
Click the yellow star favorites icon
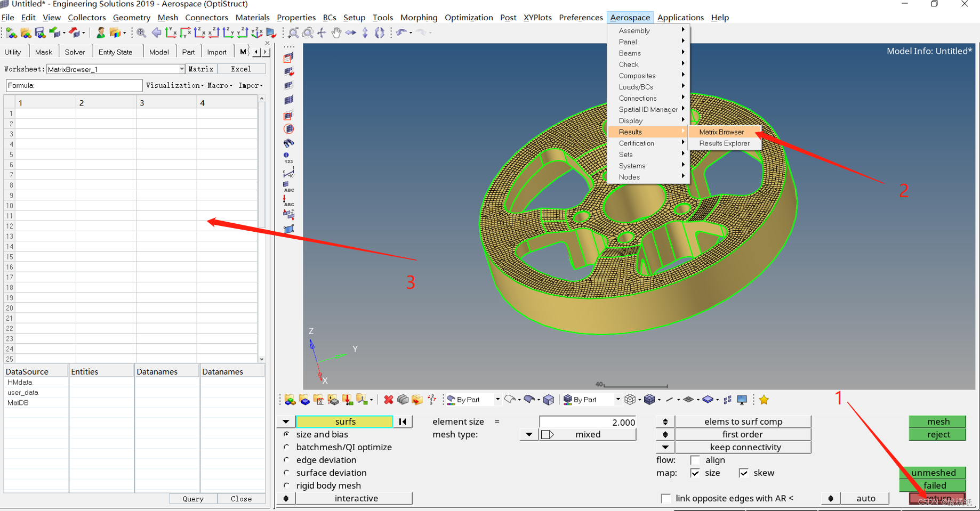tap(764, 400)
